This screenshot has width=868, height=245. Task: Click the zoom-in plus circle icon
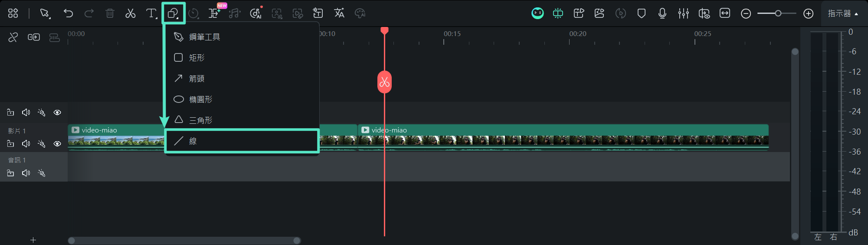pos(808,14)
